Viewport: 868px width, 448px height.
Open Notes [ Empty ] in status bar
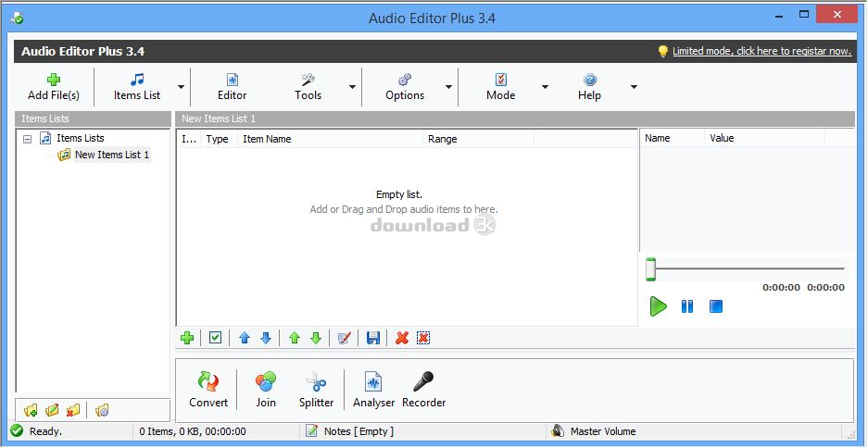350,431
